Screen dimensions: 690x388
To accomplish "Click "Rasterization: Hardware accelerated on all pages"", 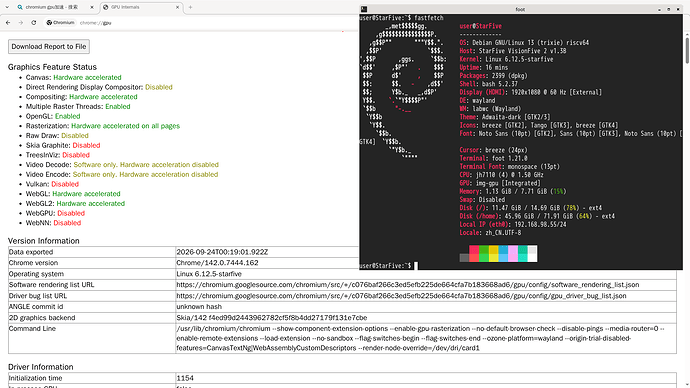I will tap(103, 126).
